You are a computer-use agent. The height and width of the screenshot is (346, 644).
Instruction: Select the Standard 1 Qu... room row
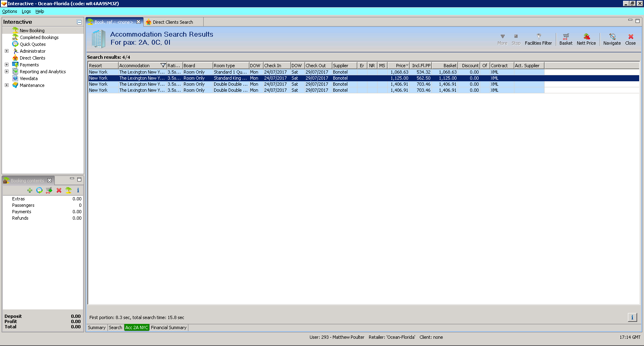[316, 72]
